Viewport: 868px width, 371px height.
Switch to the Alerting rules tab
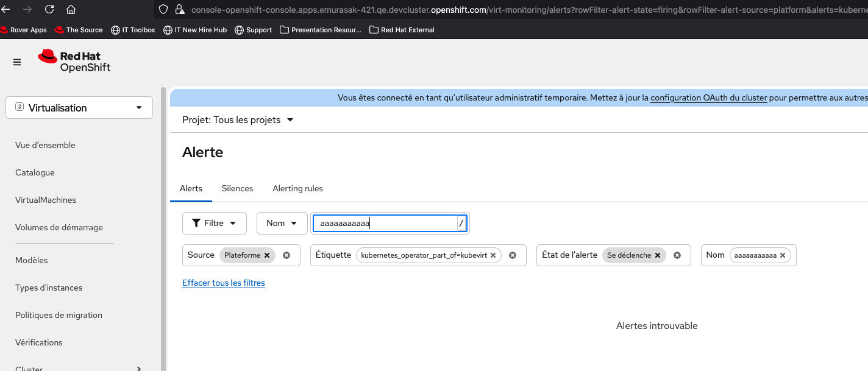297,188
